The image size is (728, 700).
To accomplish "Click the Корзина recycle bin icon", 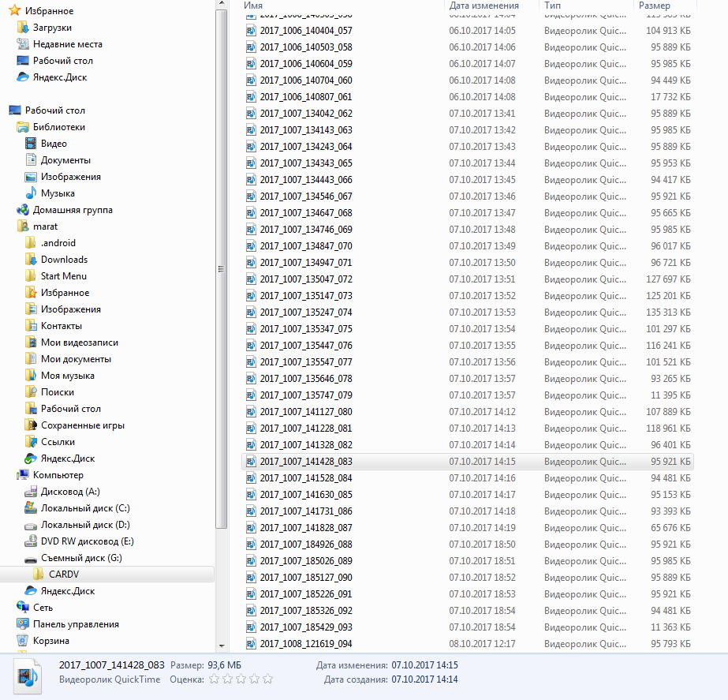I will (x=22, y=641).
